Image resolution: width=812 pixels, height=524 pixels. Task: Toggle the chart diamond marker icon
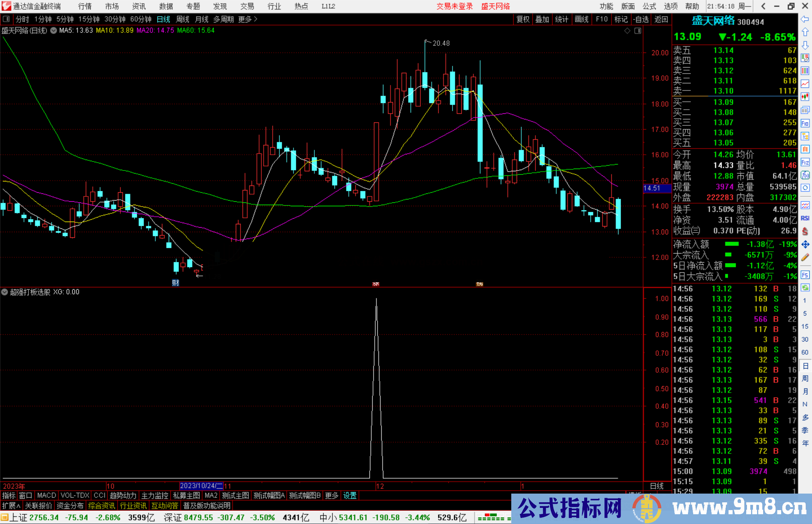pos(627,31)
